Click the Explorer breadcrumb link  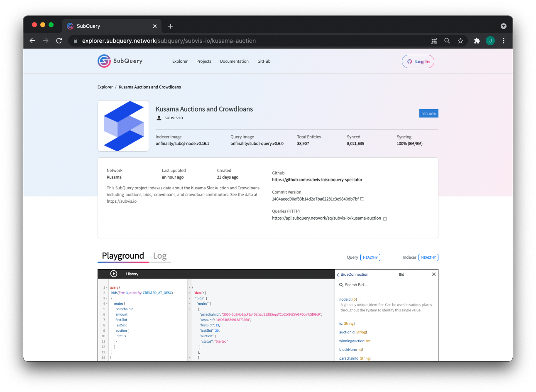pyautogui.click(x=105, y=87)
